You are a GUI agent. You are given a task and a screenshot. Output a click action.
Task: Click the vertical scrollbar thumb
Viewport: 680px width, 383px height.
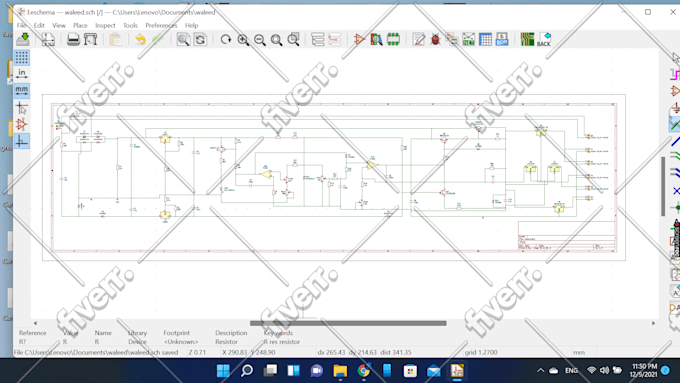(663, 186)
